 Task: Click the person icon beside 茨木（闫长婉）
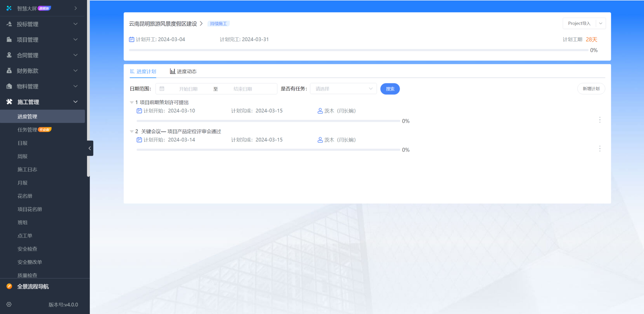point(320,110)
